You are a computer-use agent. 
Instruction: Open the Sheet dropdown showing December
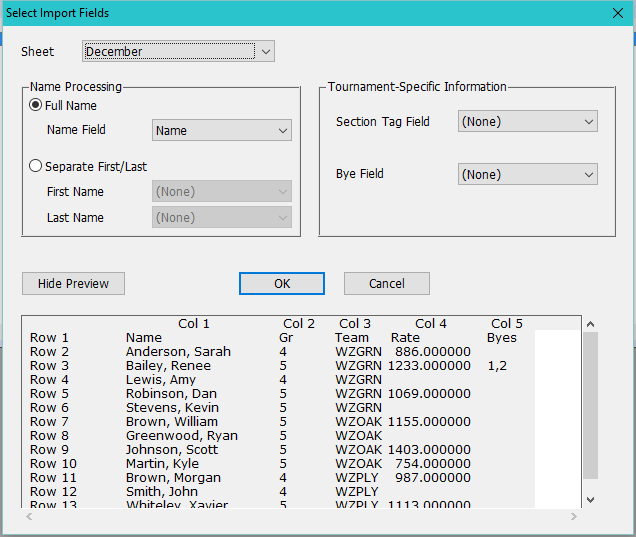pos(178,52)
